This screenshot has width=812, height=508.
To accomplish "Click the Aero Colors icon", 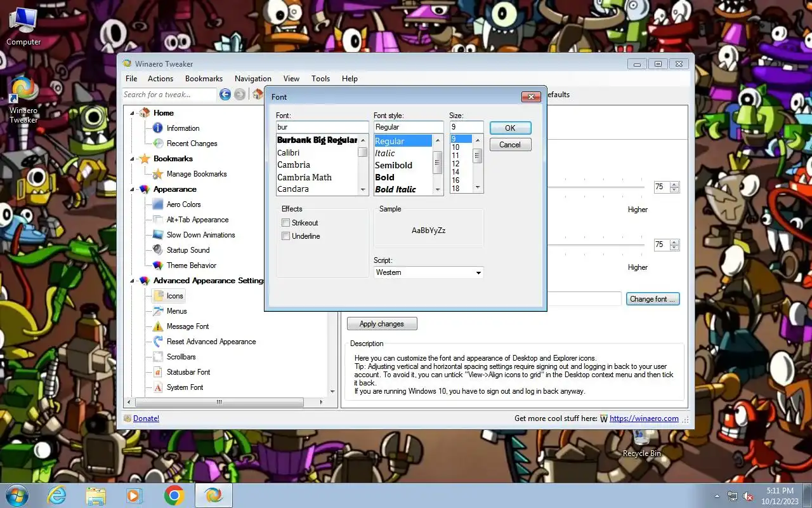I will (158, 204).
